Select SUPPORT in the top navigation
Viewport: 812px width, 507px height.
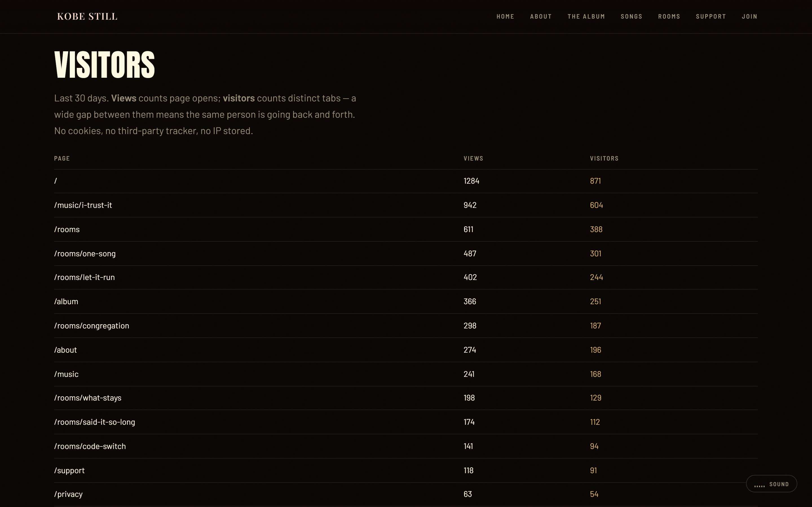(x=711, y=16)
